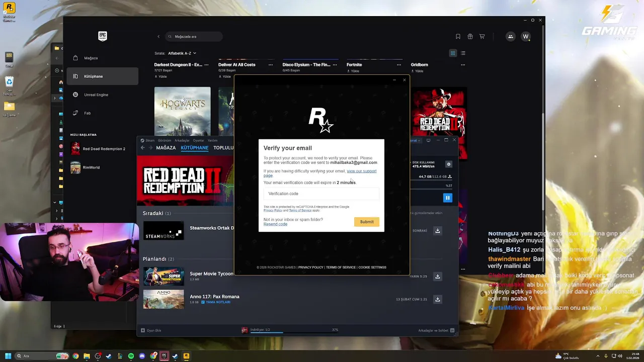This screenshot has height=362, width=644.
Task: Click the Hogwarts Legacy game thumbnail
Action: (x=182, y=112)
